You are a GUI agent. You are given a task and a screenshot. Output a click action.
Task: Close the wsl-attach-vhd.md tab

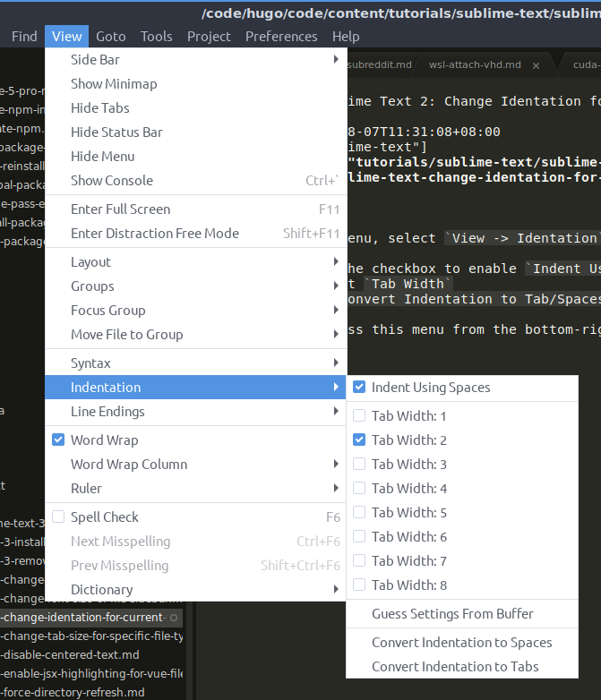coord(536,65)
